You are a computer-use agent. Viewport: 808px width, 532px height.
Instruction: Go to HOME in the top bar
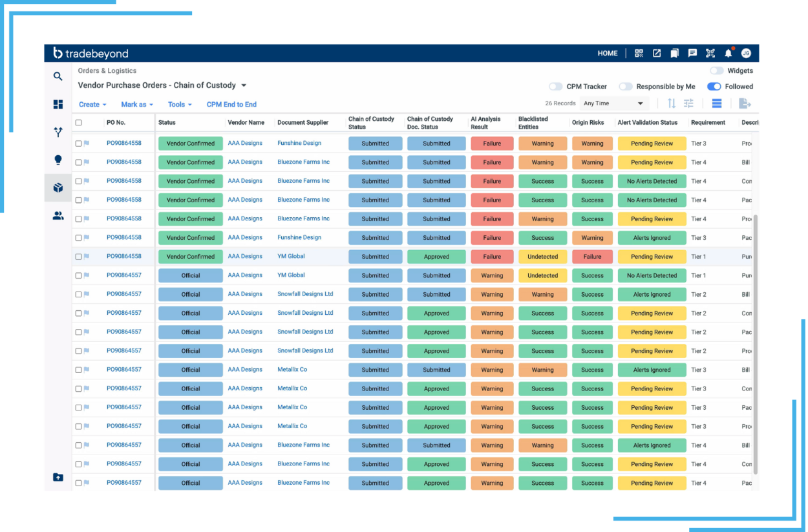[x=608, y=54]
